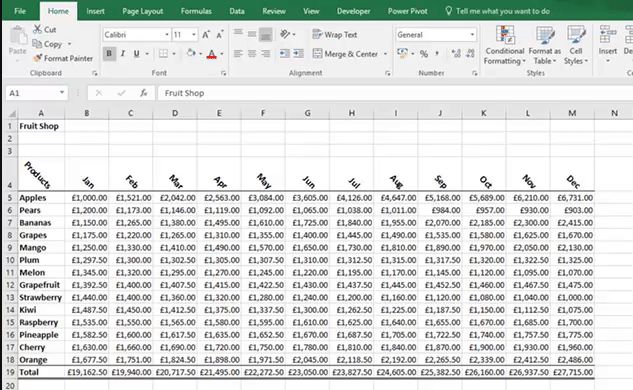This screenshot has height=390, width=633.
Task: Click the Conditional Formatting button
Action: (505, 45)
